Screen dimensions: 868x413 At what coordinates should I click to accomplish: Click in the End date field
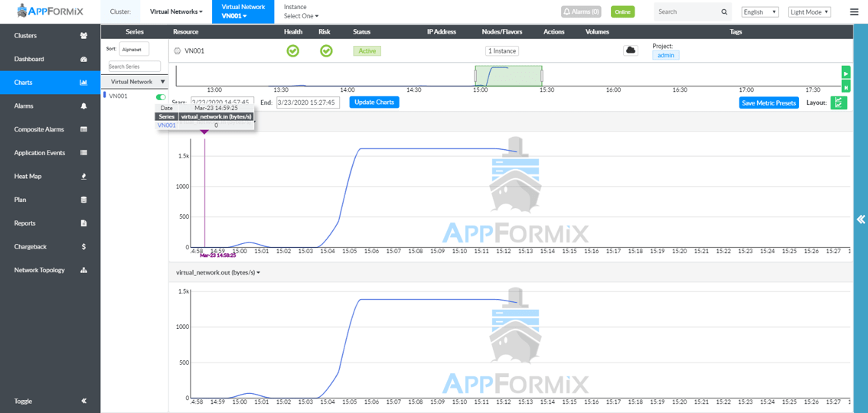click(x=308, y=102)
